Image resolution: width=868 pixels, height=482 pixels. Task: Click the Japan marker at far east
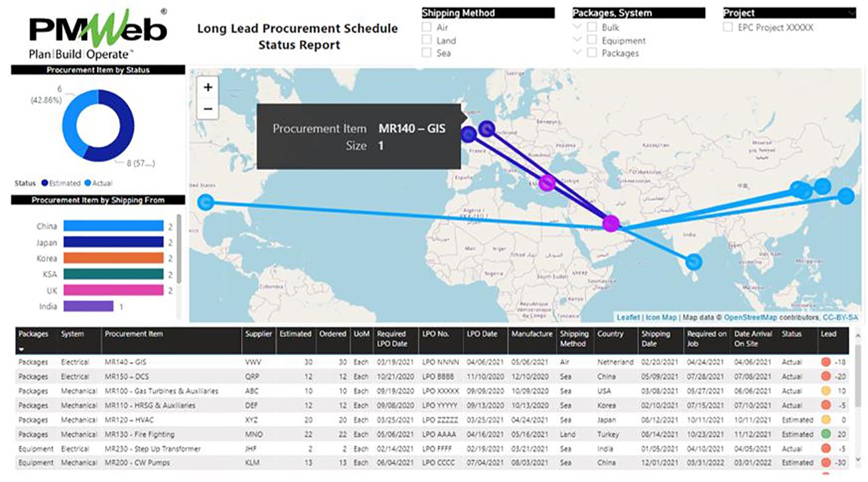tap(845, 196)
